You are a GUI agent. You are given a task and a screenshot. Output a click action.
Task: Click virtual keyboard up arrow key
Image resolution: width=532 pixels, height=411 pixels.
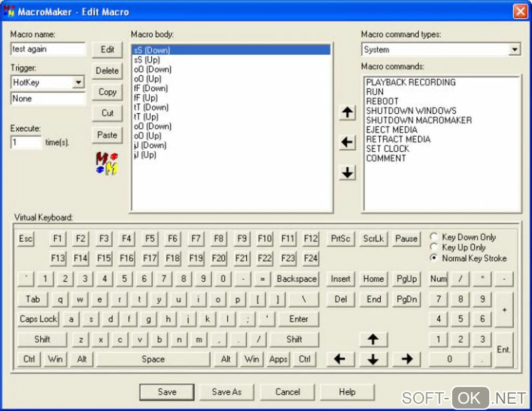373,339
